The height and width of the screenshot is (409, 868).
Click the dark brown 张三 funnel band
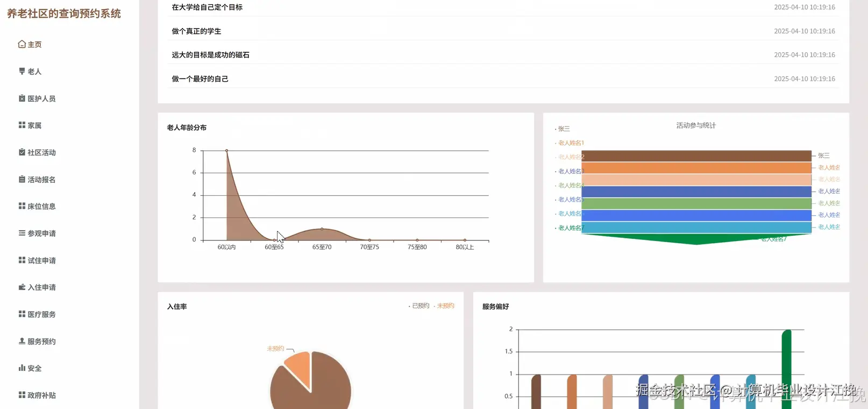(696, 156)
